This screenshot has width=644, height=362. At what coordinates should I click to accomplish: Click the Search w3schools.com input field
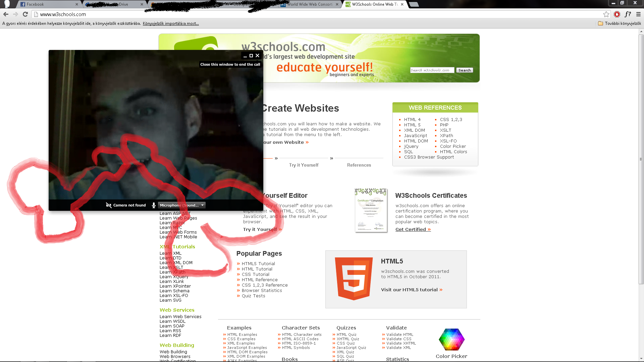pos(432,70)
